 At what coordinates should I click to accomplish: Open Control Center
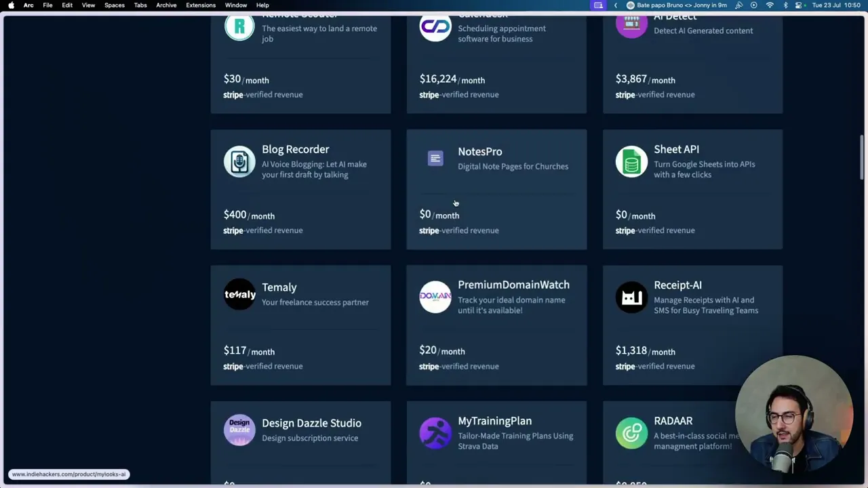(x=800, y=5)
